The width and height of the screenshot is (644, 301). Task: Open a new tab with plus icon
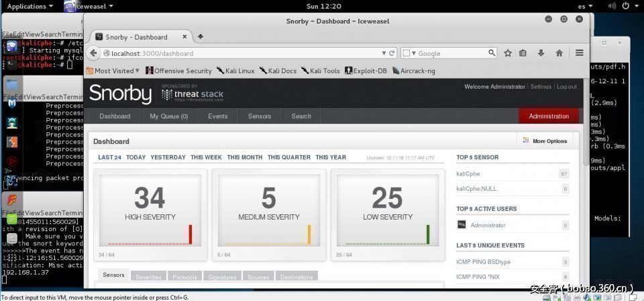coord(201,36)
